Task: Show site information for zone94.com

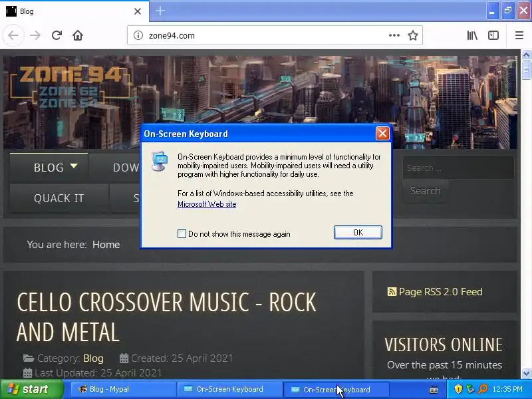Action: coord(138,35)
